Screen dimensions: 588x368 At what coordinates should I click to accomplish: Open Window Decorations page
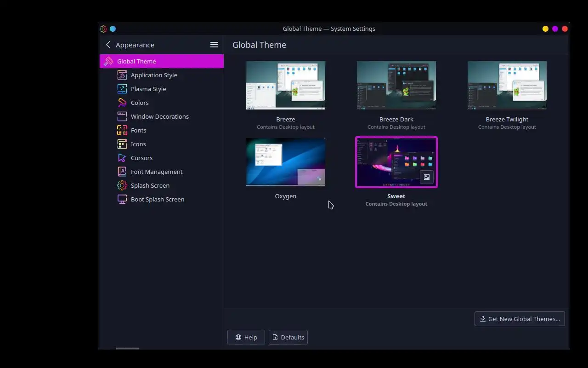[x=162, y=116]
